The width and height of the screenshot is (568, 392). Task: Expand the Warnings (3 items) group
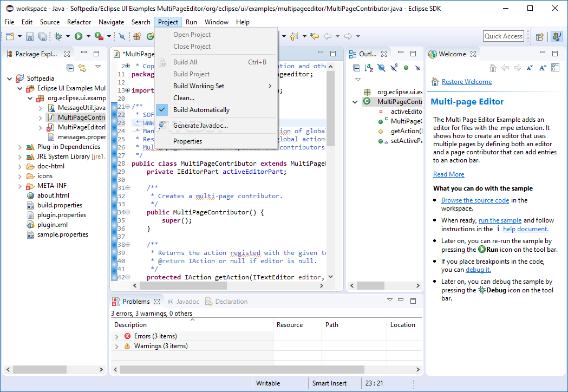point(116,347)
